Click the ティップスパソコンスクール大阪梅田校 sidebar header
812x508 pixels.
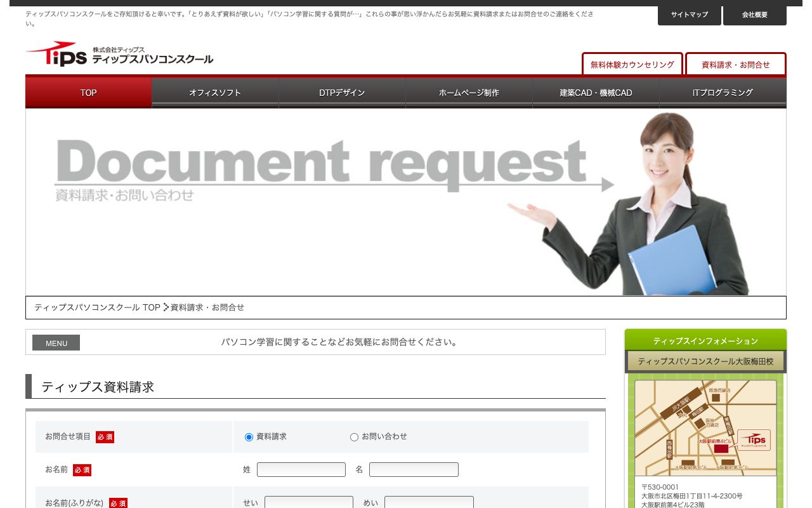click(x=705, y=361)
